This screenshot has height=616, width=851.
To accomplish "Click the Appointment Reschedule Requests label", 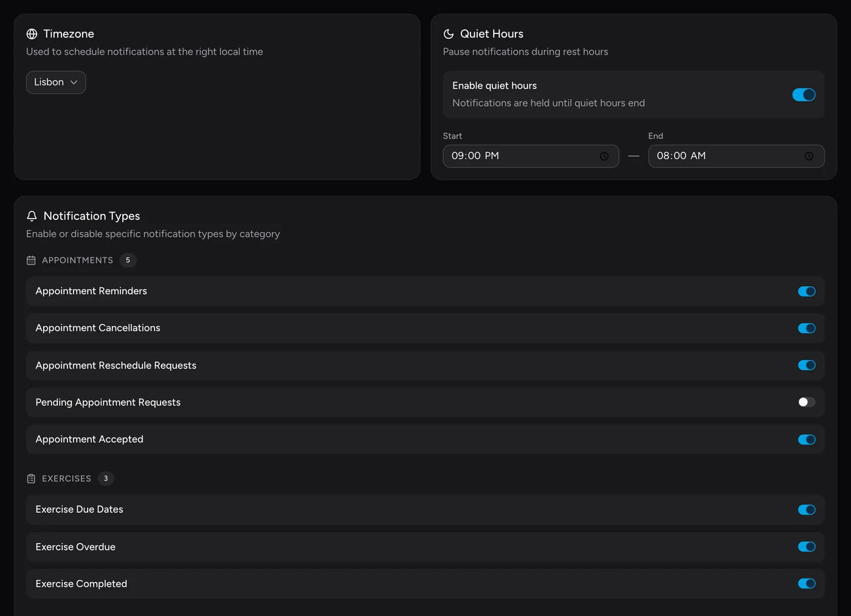I will pos(116,365).
